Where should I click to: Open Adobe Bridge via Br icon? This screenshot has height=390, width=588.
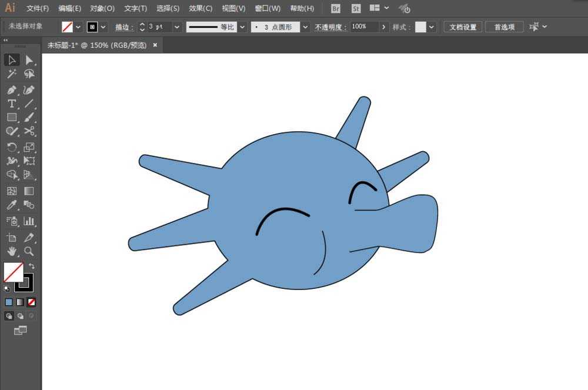point(336,9)
